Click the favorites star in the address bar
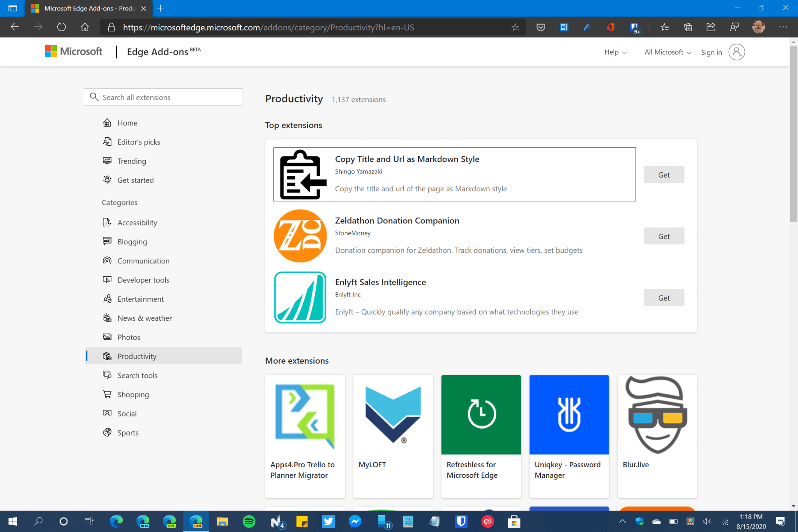This screenshot has height=532, width=798. tap(515, 27)
